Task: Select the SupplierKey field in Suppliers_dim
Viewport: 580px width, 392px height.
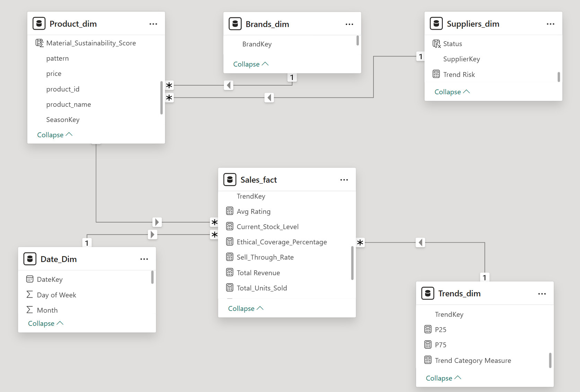Action: tap(462, 59)
